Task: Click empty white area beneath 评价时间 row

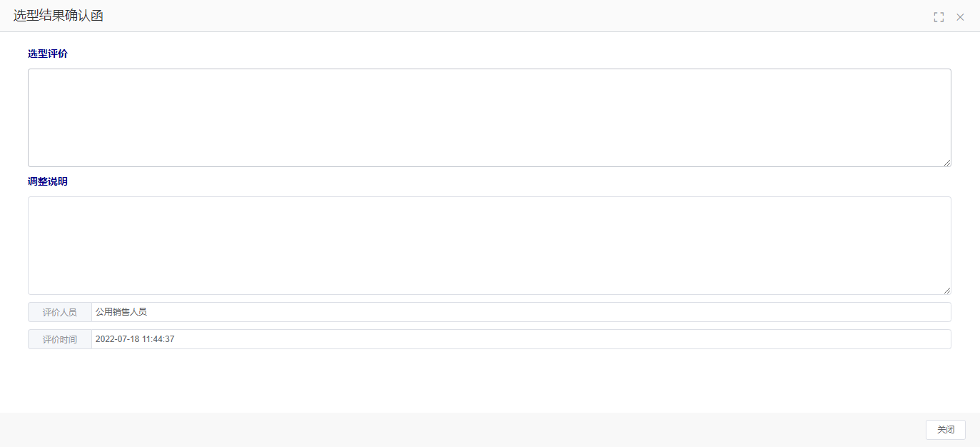Action: pyautogui.click(x=489, y=380)
